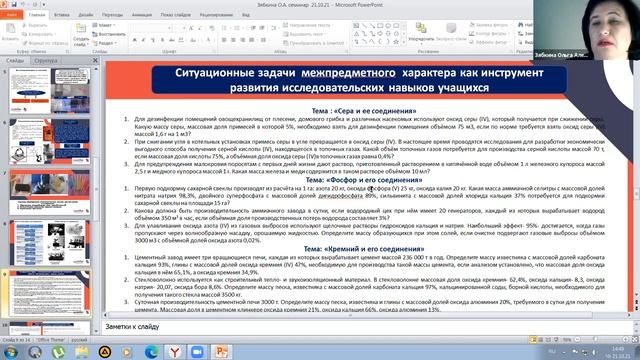Clear all text formatting
The width and height of the screenshot is (640, 360).
(211, 28)
